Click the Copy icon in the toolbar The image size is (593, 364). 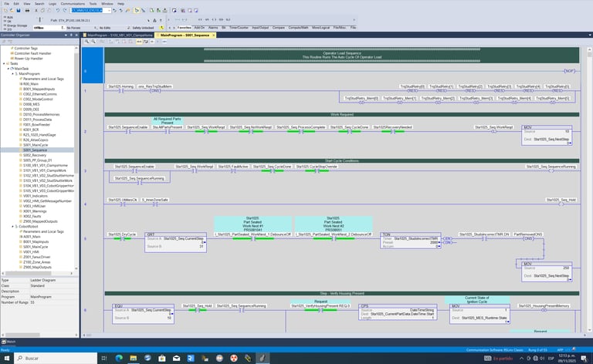(x=42, y=10)
